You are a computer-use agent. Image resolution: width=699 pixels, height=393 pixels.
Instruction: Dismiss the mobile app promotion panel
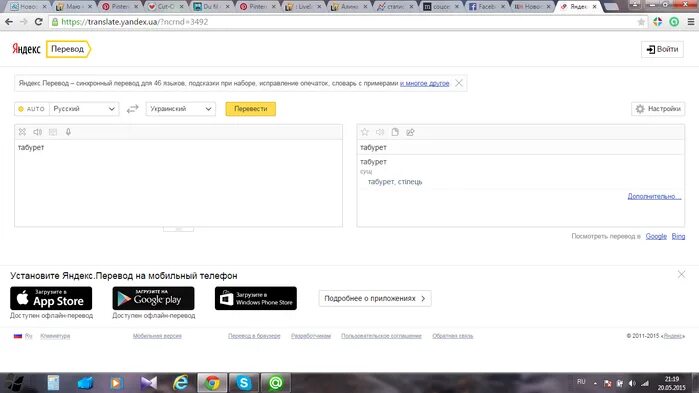(681, 274)
